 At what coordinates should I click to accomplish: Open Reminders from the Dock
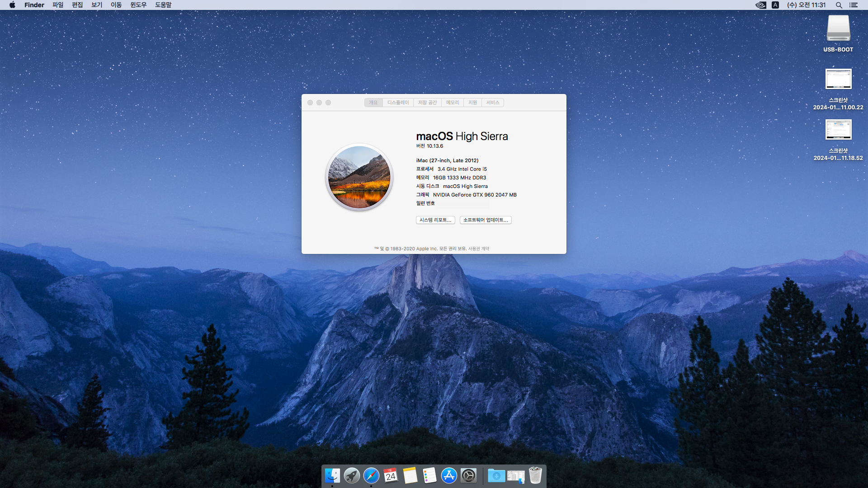click(x=429, y=475)
